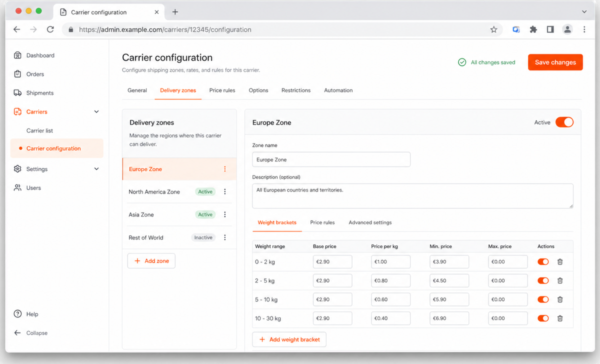Open the top Price rules tab
The width and height of the screenshot is (600, 364).
(x=222, y=90)
